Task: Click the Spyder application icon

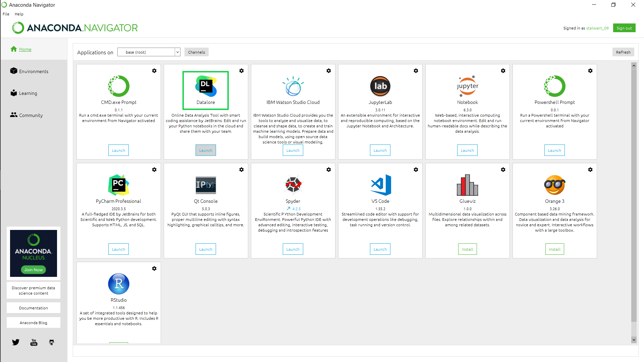Action: pyautogui.click(x=293, y=185)
